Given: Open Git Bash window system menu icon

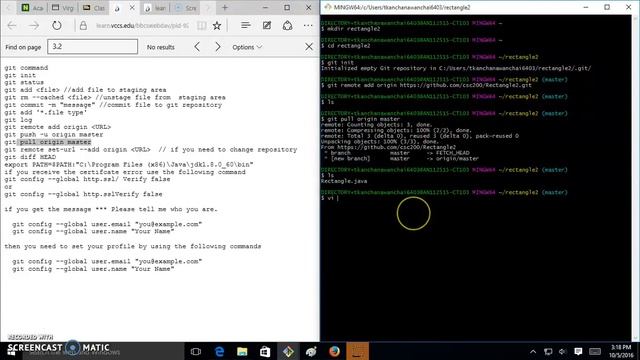Looking at the screenshot, I should click(x=327, y=7).
